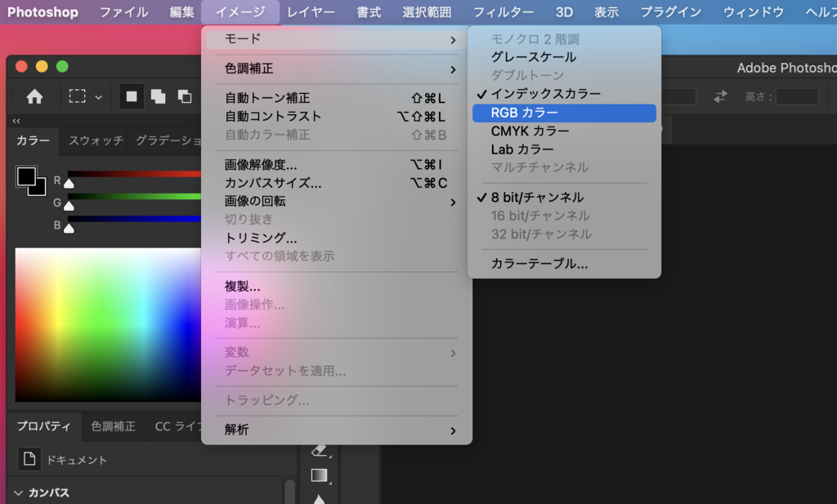Viewport: 837px width, 504px height.
Task: Click the G slider handle
Action: tap(69, 207)
